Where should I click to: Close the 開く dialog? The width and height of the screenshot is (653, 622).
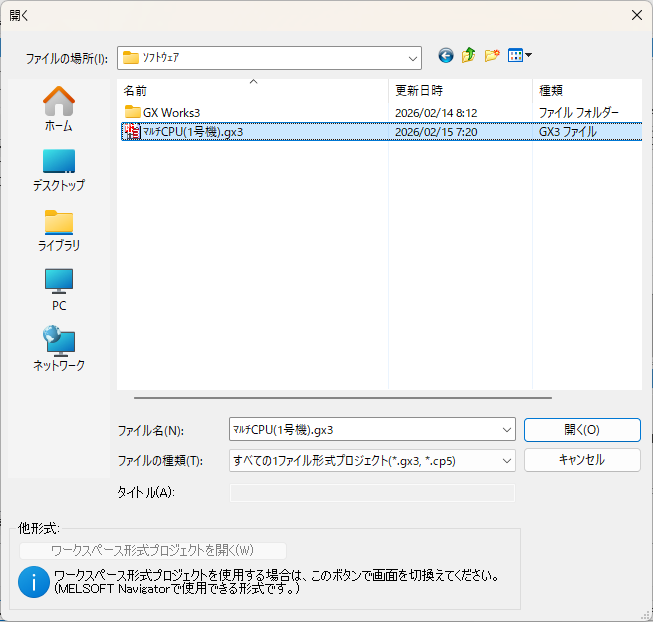coord(636,15)
